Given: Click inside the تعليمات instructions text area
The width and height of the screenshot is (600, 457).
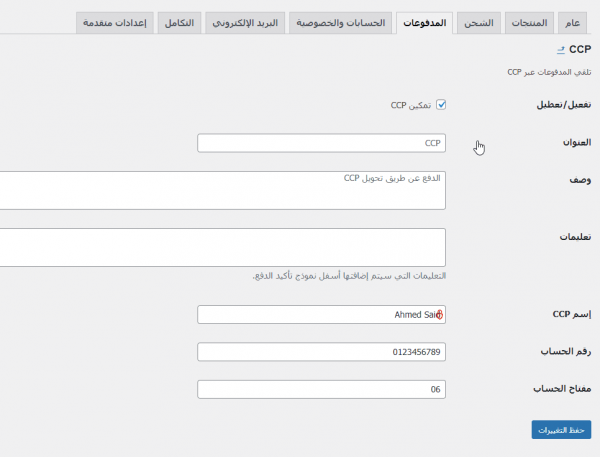Looking at the screenshot, I should pos(220,247).
